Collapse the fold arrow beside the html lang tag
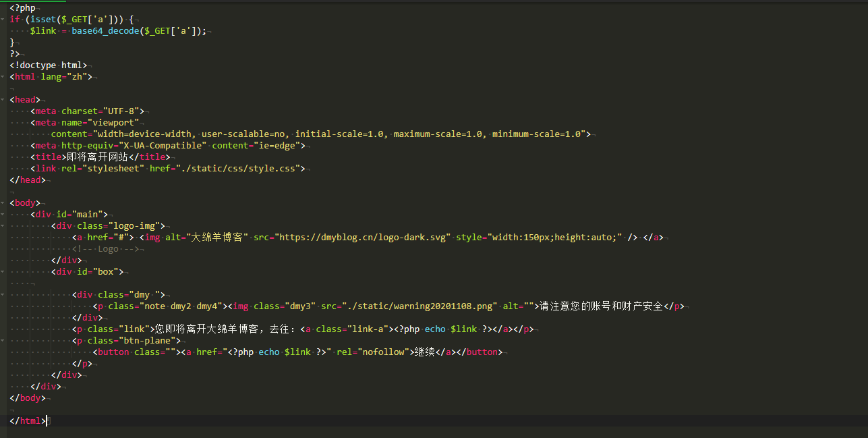868x438 pixels. click(x=4, y=77)
